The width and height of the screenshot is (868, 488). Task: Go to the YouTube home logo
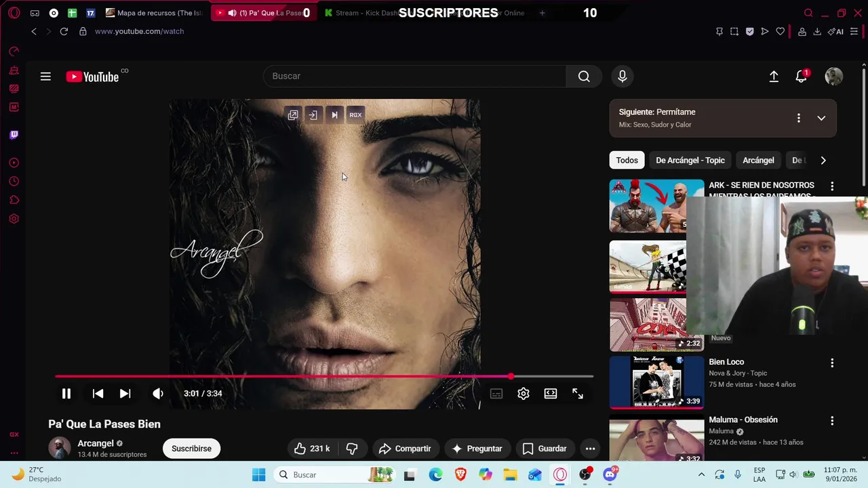(93, 77)
